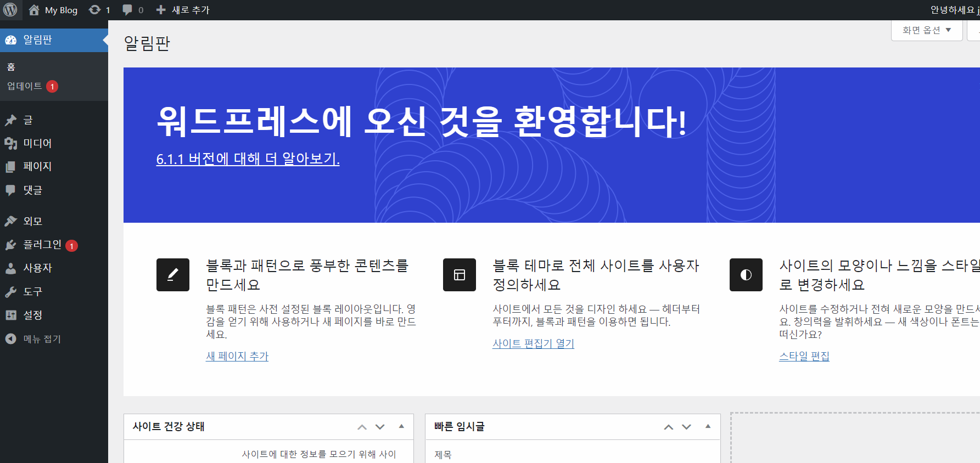Open My Blog site from the home icon
The width and height of the screenshot is (980, 463).
[34, 10]
